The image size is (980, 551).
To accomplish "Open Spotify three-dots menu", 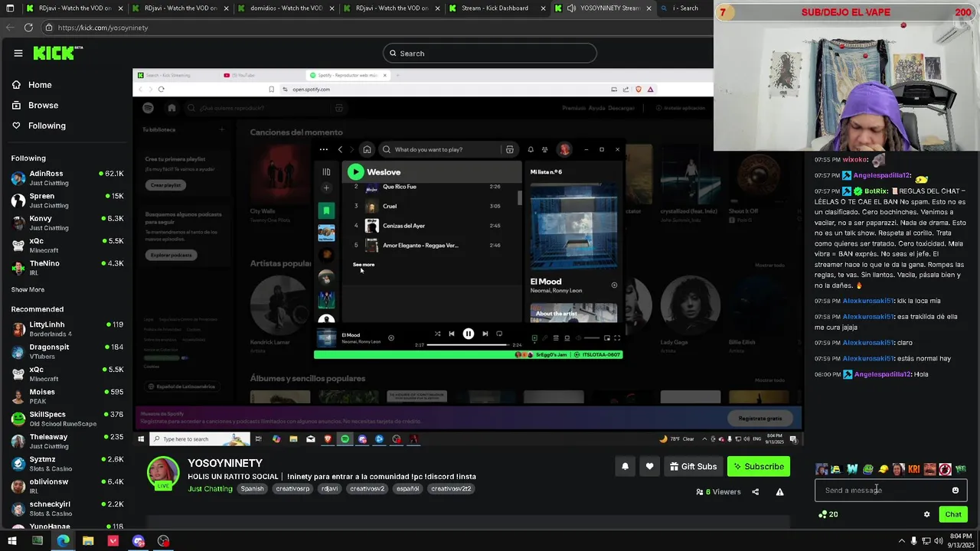I will coord(324,149).
